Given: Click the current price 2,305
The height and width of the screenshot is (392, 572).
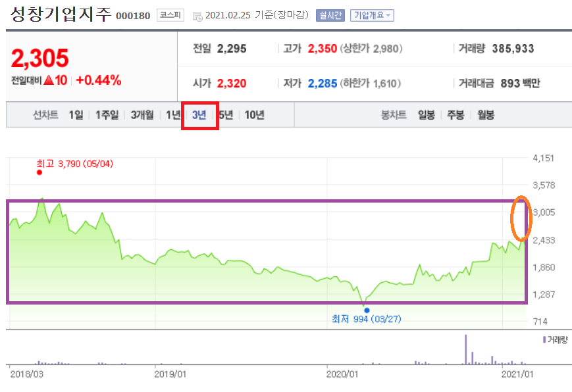Looking at the screenshot, I should click(39, 58).
